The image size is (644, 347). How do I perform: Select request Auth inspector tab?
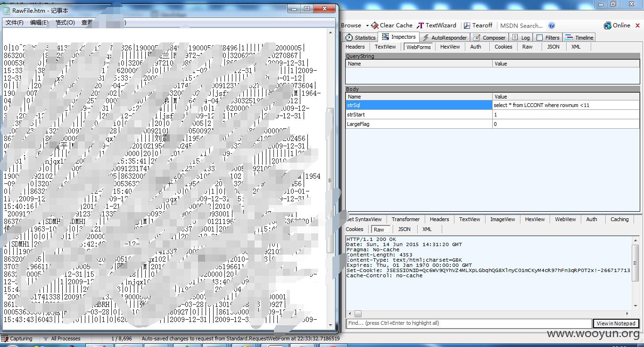[x=476, y=47]
